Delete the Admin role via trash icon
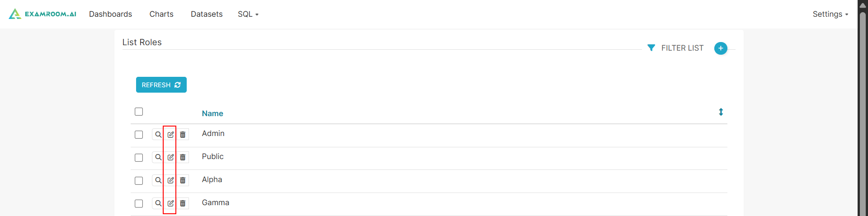 pyautogui.click(x=183, y=135)
